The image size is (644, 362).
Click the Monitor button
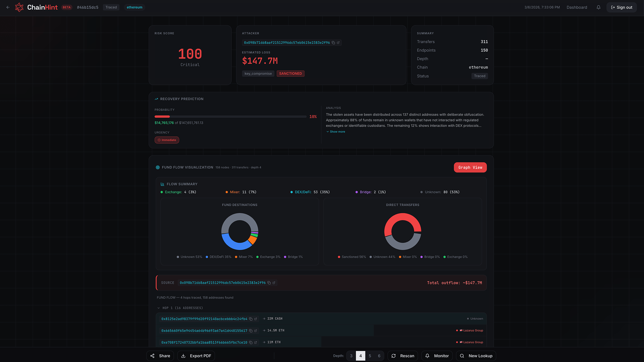point(437,356)
